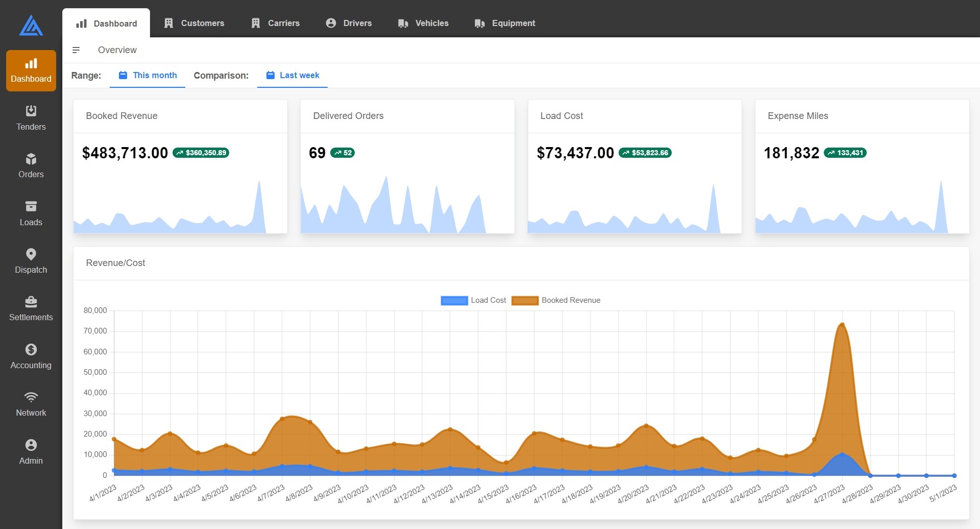This screenshot has height=529, width=980.
Task: Click the $73,437.00 load cost value
Action: pos(575,153)
